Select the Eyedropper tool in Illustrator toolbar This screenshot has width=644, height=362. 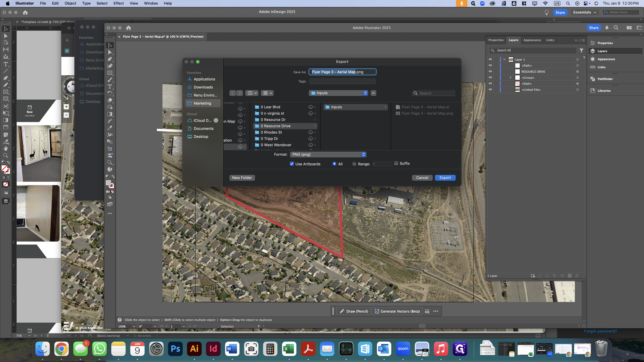click(x=110, y=128)
